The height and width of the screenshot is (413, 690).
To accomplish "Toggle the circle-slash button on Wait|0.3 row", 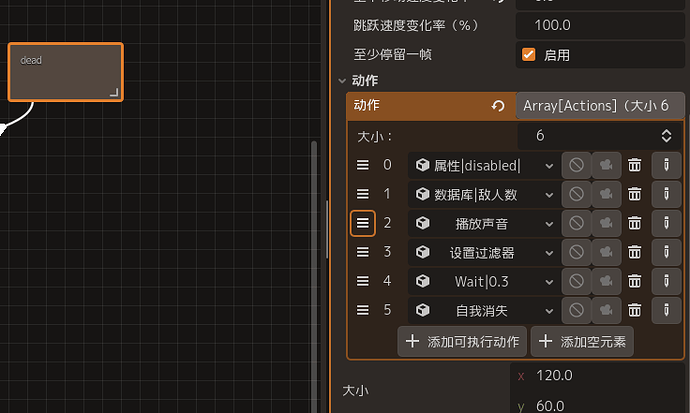I will coord(576,281).
